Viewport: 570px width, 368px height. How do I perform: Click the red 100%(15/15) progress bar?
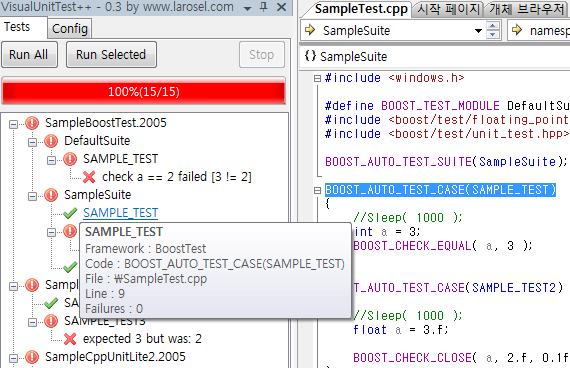144,92
